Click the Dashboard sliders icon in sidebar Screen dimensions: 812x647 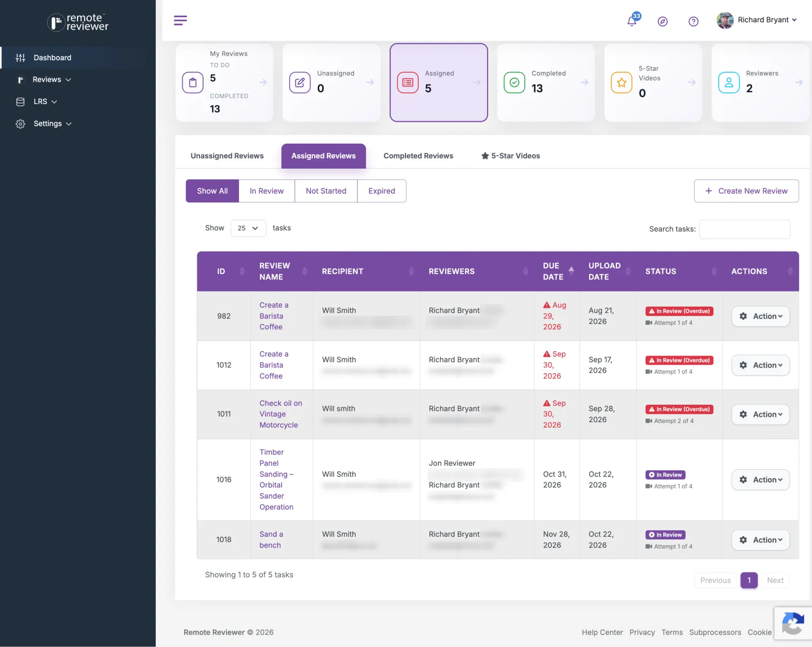pos(20,58)
